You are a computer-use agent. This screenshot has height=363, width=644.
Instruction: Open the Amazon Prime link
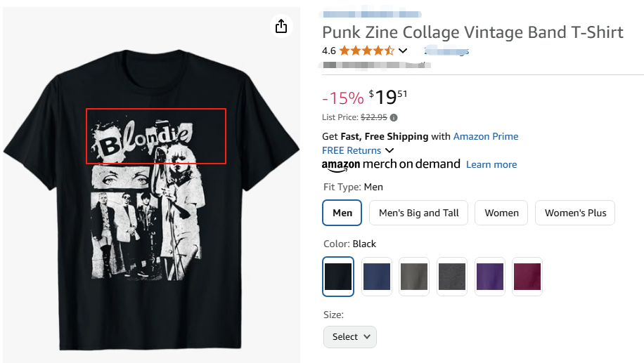pyautogui.click(x=486, y=136)
